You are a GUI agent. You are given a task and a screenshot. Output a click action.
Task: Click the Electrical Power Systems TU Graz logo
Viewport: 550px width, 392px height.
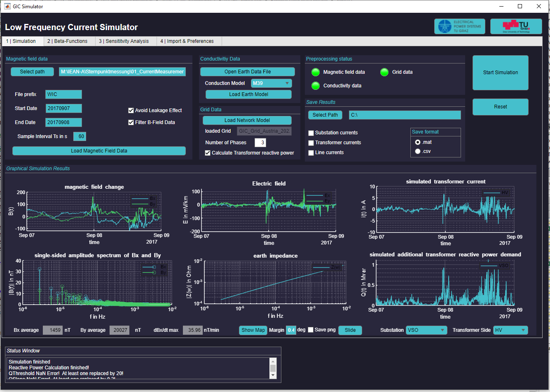click(459, 26)
